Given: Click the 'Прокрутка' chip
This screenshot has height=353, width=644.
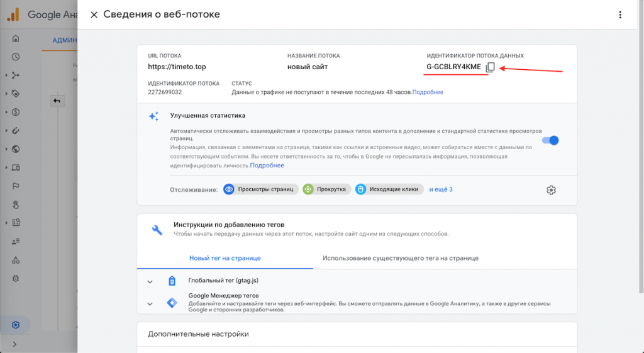Looking at the screenshot, I should click(x=326, y=189).
